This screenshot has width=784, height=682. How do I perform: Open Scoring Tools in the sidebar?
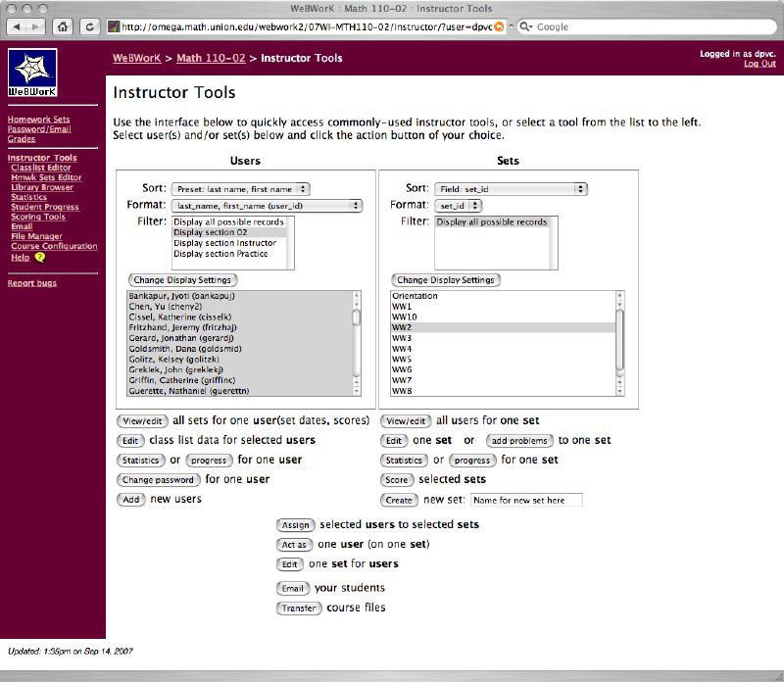38,217
